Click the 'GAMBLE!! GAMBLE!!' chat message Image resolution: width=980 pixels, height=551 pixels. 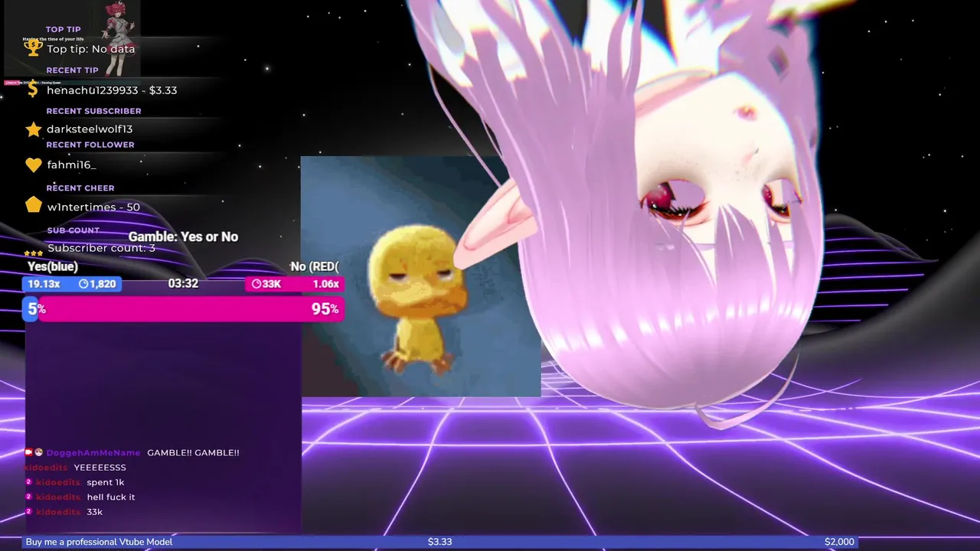pos(193,452)
